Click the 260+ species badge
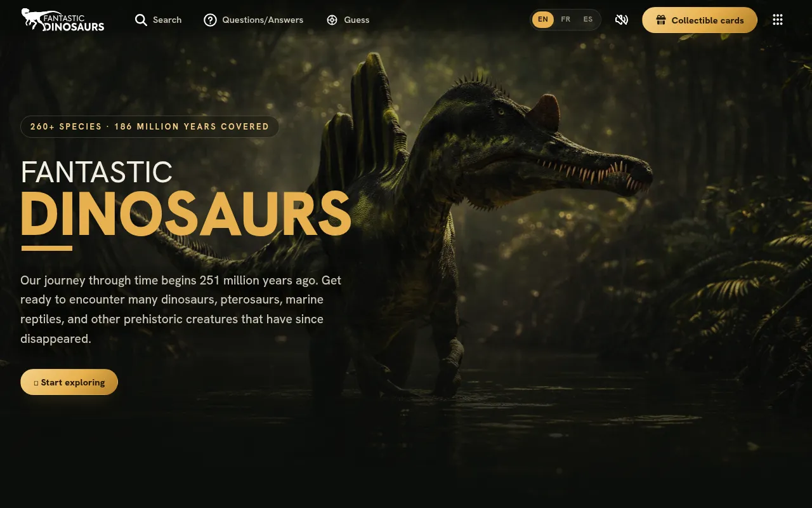Viewport: 812px width, 508px height. tap(150, 126)
